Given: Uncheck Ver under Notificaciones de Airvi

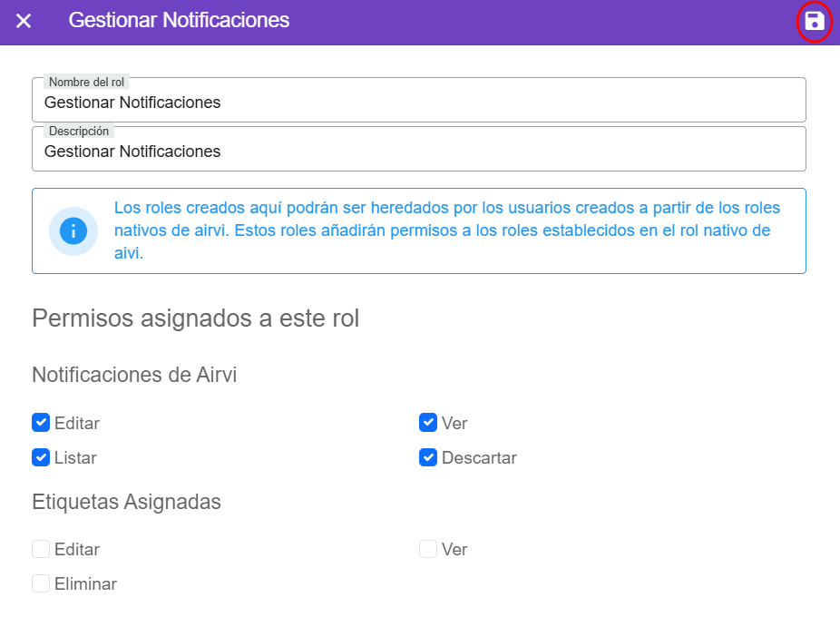Looking at the screenshot, I should 428,423.
